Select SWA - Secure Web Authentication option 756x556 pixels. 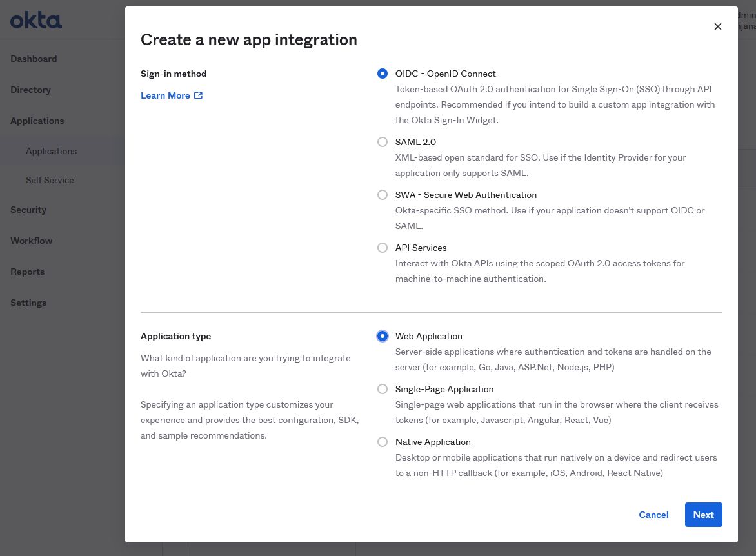[383, 195]
